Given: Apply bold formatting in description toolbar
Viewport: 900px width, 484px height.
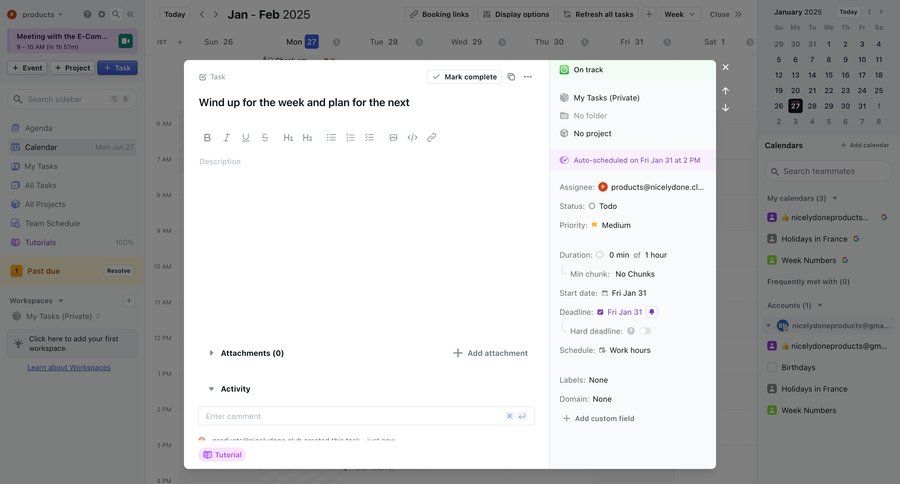Looking at the screenshot, I should tap(207, 137).
